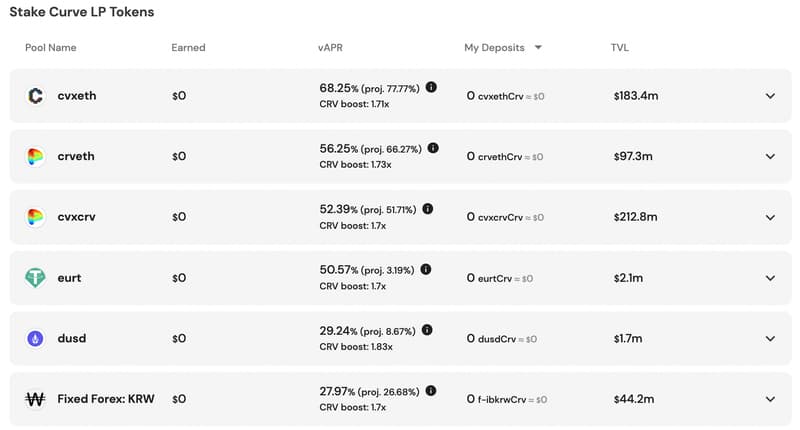The image size is (800, 430).
Task: Sort pools by TVL column header
Action: (620, 48)
